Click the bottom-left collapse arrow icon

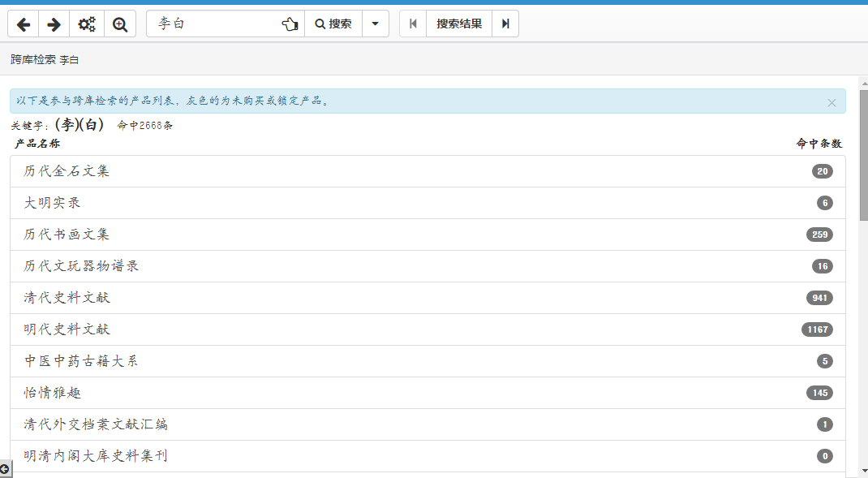point(5,469)
